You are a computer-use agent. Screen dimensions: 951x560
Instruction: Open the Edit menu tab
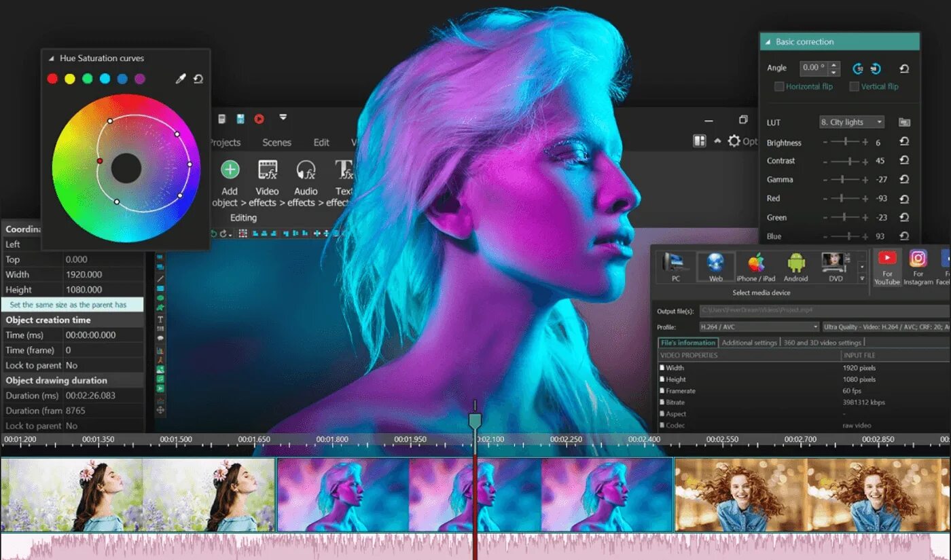[321, 143]
